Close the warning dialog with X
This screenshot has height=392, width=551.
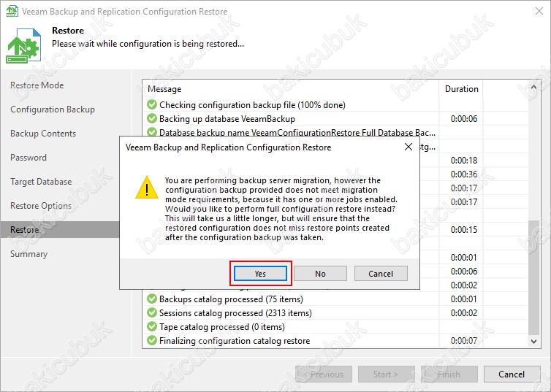(408, 147)
